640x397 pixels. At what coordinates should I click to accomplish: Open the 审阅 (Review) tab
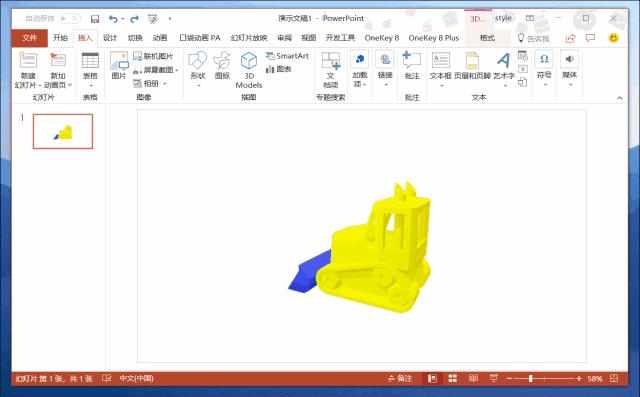[x=284, y=38]
